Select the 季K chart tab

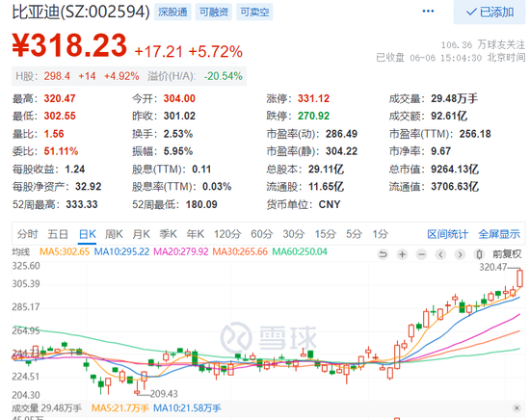168,234
